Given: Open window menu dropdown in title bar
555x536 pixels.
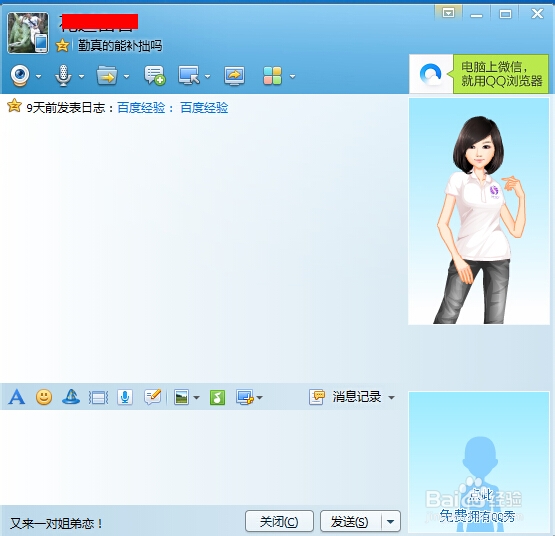Looking at the screenshot, I should 448,13.
